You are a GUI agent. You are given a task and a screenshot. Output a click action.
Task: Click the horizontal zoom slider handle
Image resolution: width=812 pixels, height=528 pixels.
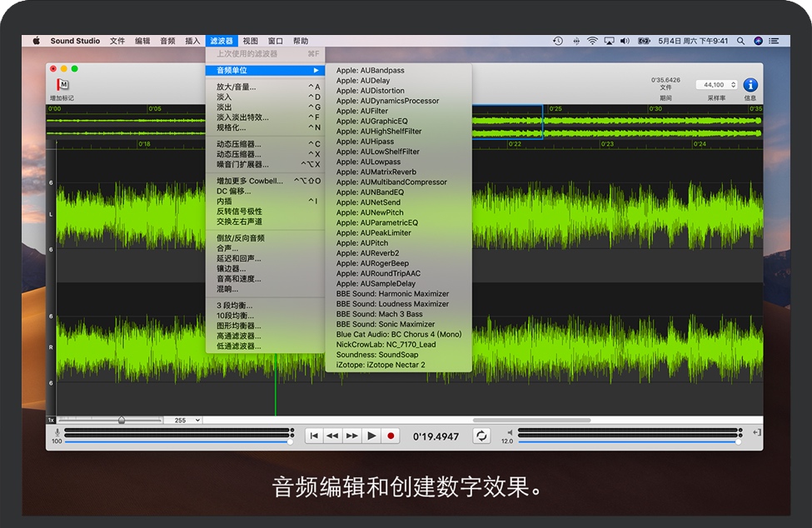coord(122,421)
